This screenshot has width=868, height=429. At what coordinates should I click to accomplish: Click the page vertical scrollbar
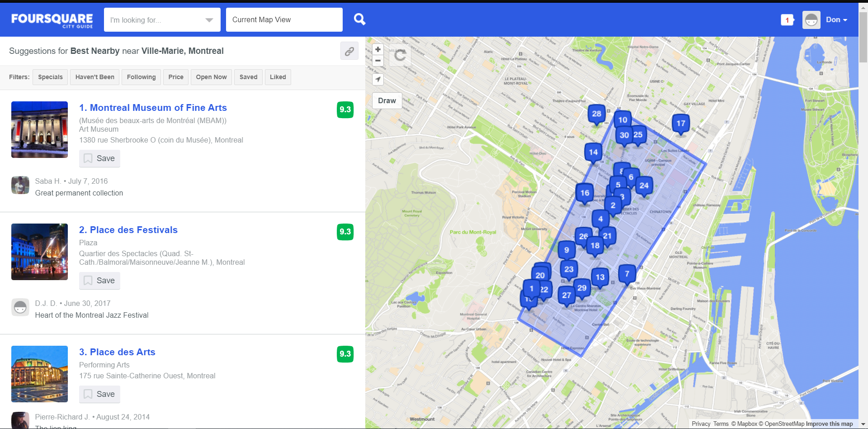click(x=863, y=38)
